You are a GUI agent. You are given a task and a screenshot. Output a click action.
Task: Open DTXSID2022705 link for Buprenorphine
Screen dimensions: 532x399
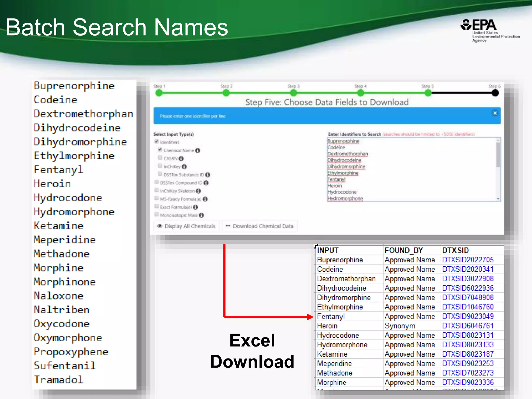click(x=468, y=260)
